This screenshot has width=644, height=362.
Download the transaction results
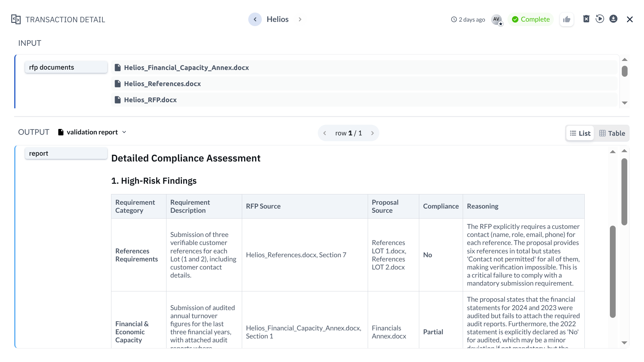613,19
